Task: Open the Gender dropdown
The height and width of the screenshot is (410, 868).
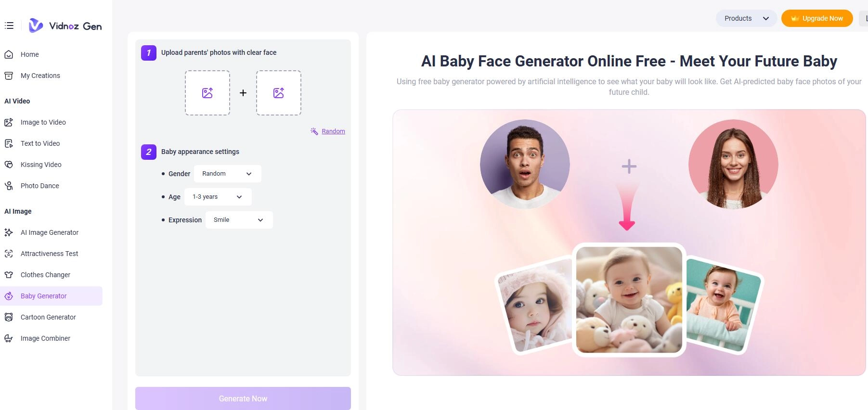Action: click(x=228, y=174)
